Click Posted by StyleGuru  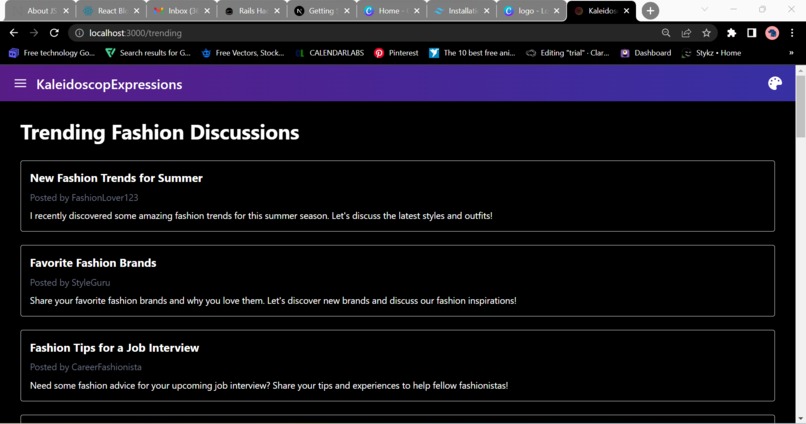click(70, 282)
